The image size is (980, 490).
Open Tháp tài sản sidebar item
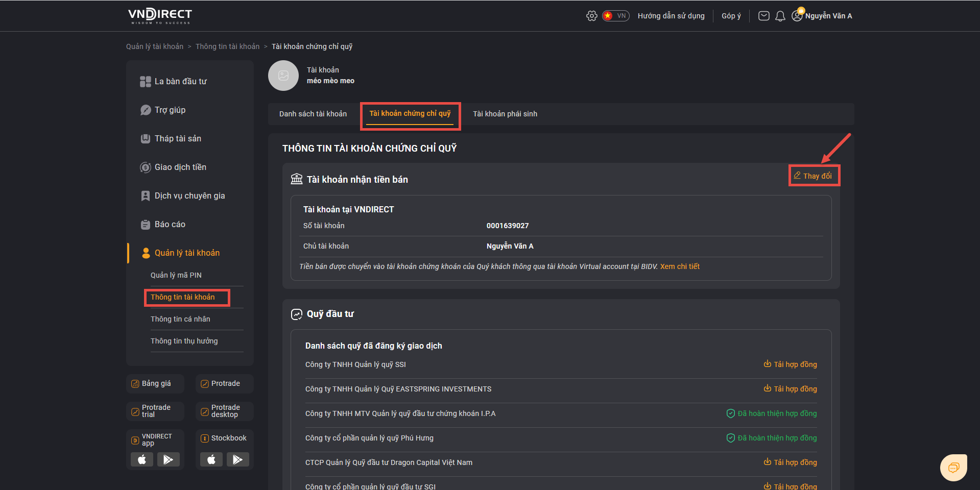pos(178,138)
